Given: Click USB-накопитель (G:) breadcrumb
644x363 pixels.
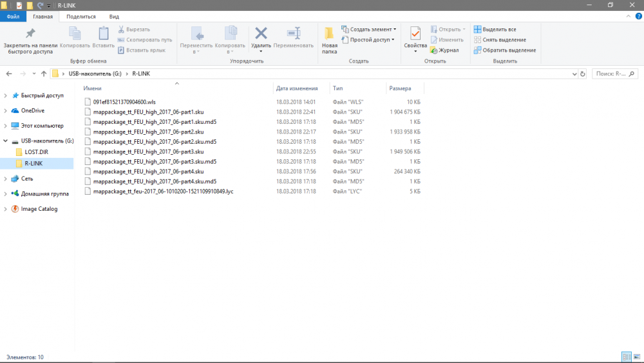Looking at the screenshot, I should point(95,74).
